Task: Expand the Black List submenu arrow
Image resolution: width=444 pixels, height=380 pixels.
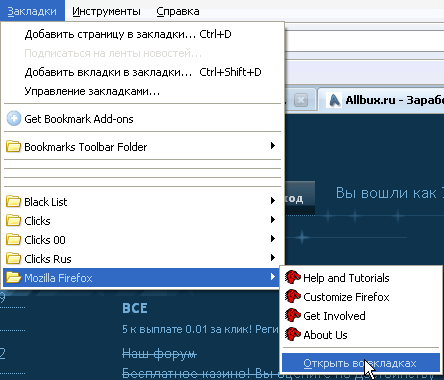Action: pyautogui.click(x=273, y=201)
